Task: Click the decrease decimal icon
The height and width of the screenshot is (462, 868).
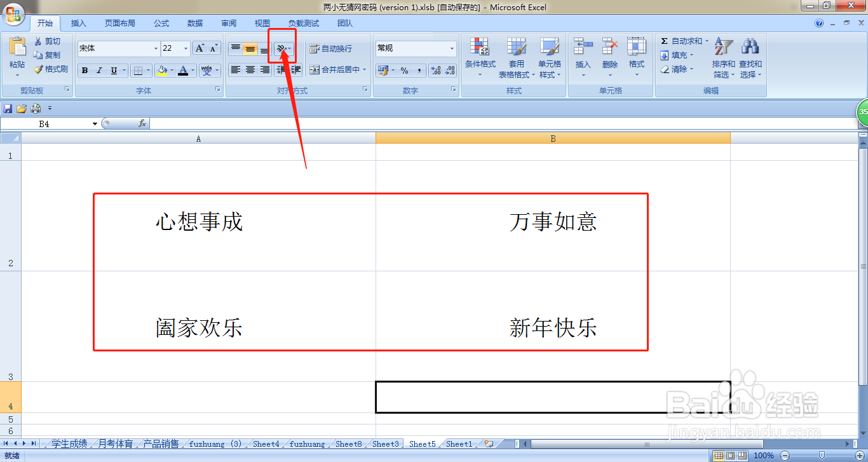Action: pos(450,71)
